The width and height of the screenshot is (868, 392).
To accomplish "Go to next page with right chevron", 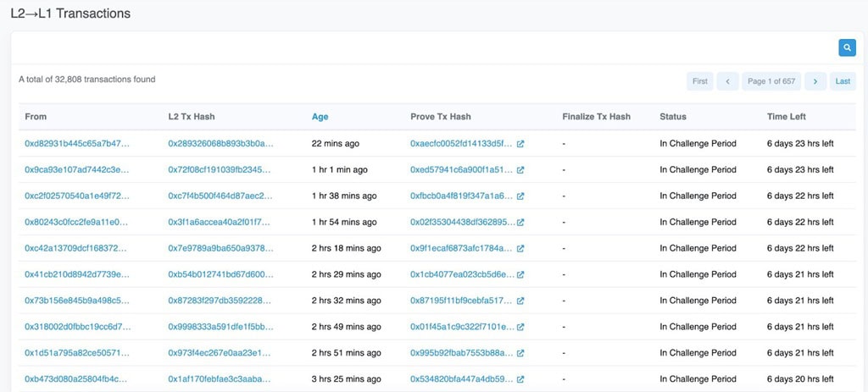I will coord(815,81).
